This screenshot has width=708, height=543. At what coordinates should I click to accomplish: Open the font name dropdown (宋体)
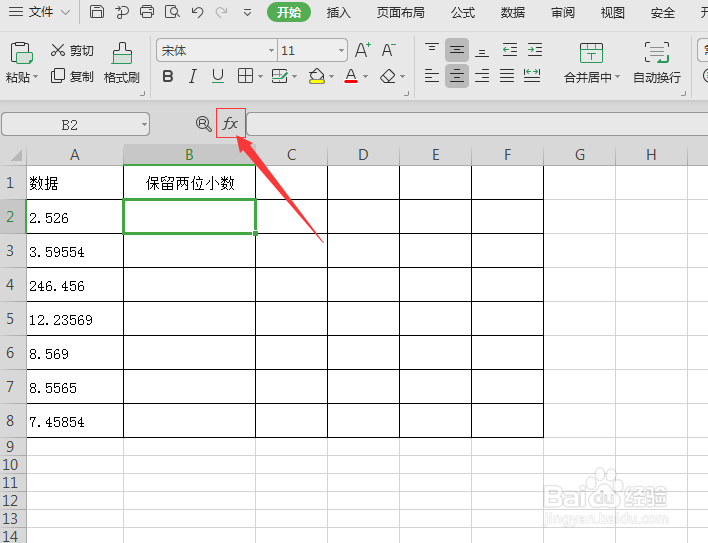(271, 50)
